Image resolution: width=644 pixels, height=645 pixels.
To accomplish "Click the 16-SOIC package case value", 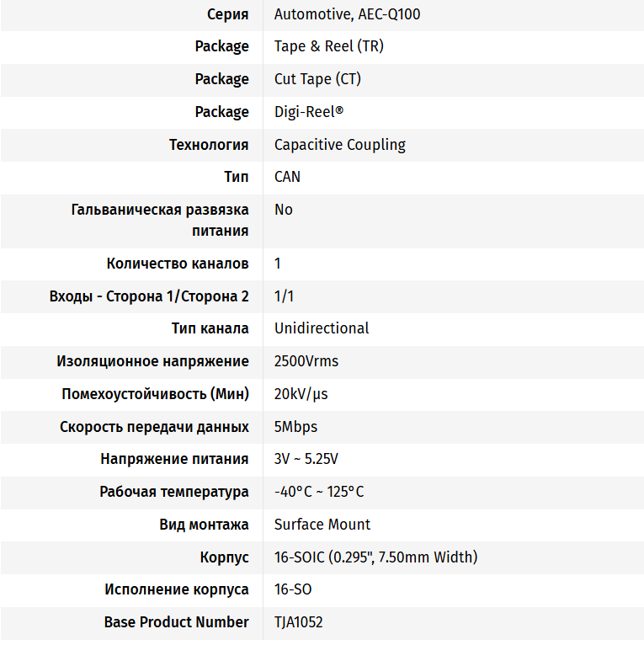I will 375,557.
